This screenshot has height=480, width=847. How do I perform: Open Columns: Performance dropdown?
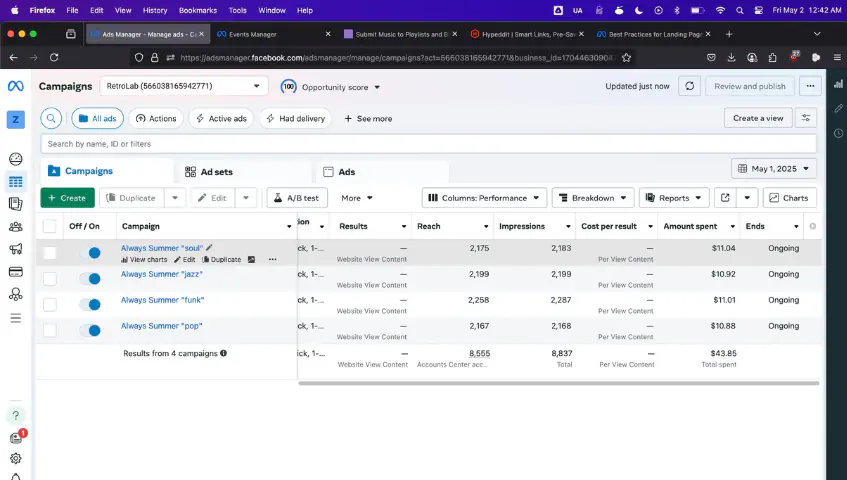pyautogui.click(x=484, y=198)
